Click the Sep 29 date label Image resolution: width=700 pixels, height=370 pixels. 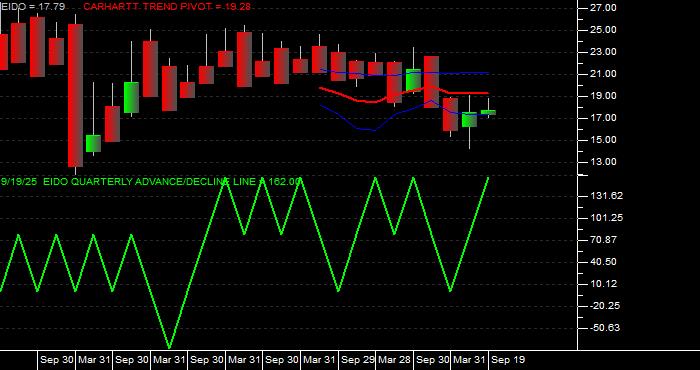(x=358, y=360)
